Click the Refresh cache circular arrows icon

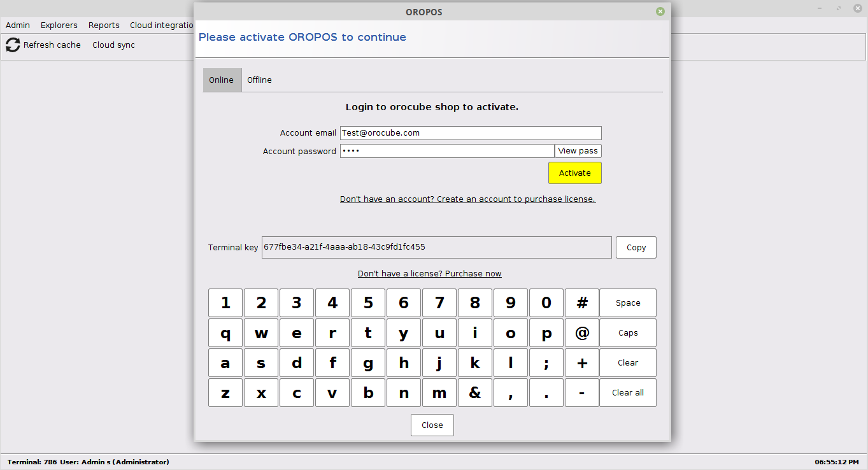[x=13, y=45]
